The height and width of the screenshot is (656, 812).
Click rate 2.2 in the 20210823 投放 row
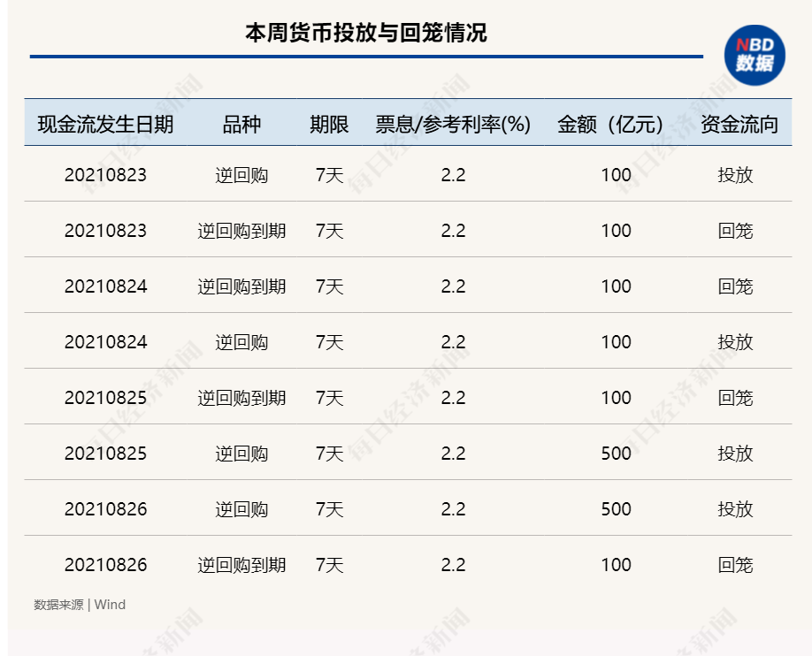point(453,175)
